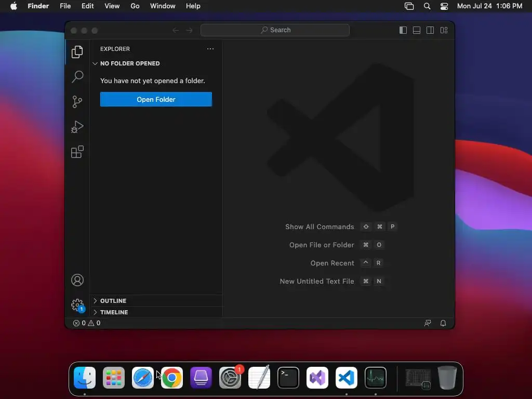Click the Open Recent hint text
Viewport: 532px width, 399px height.
click(x=332, y=263)
